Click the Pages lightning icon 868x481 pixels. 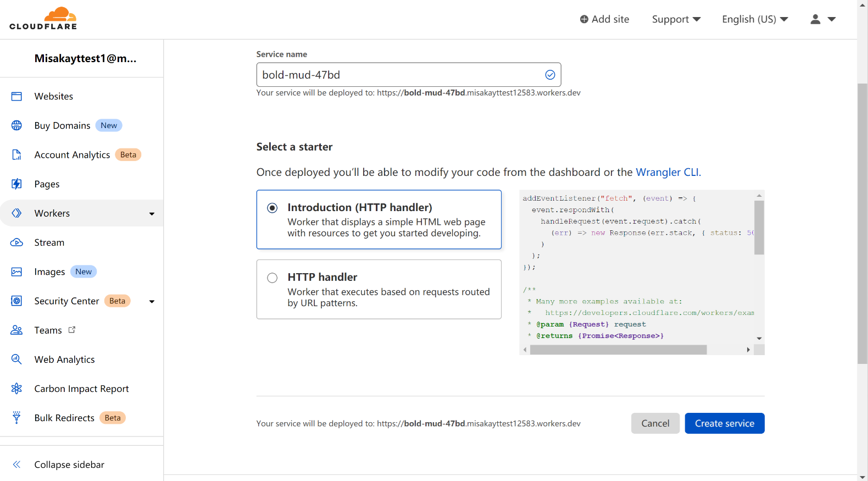16,184
